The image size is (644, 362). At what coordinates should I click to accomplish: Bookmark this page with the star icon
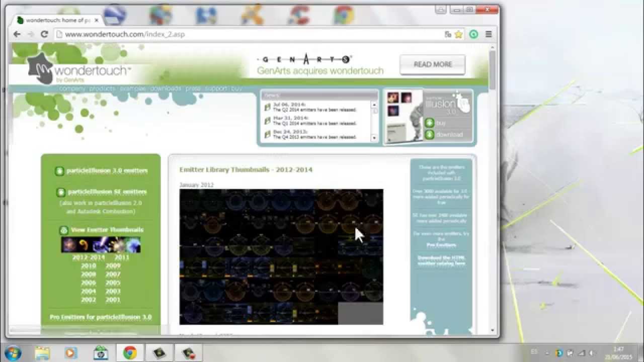(458, 34)
